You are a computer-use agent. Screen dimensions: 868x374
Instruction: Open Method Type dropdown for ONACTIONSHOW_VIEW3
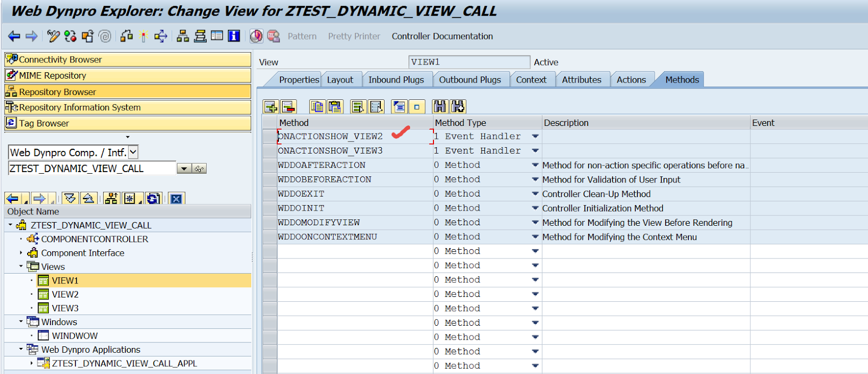[535, 151]
